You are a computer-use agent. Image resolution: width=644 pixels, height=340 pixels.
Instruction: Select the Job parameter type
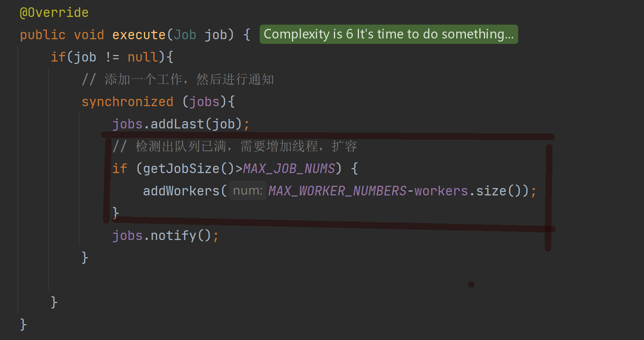click(185, 35)
